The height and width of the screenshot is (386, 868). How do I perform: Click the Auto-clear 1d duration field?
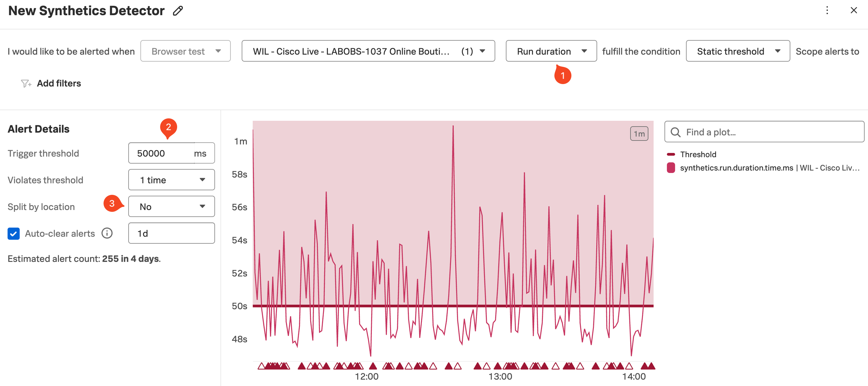click(x=172, y=233)
